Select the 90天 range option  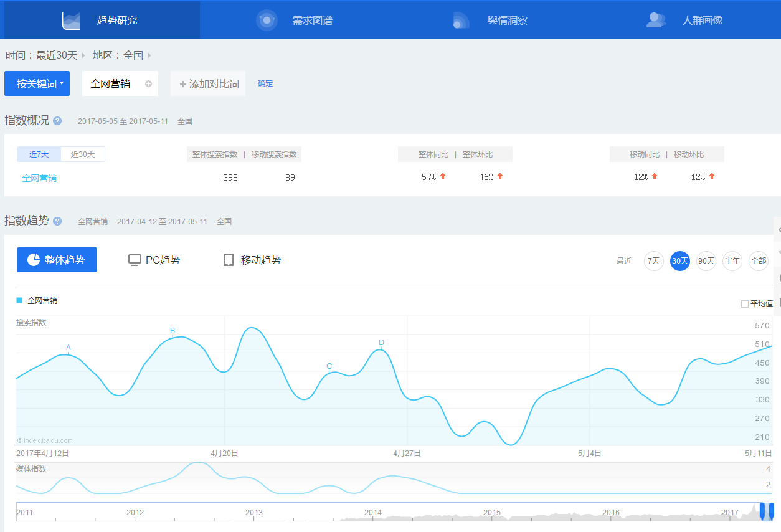click(706, 261)
